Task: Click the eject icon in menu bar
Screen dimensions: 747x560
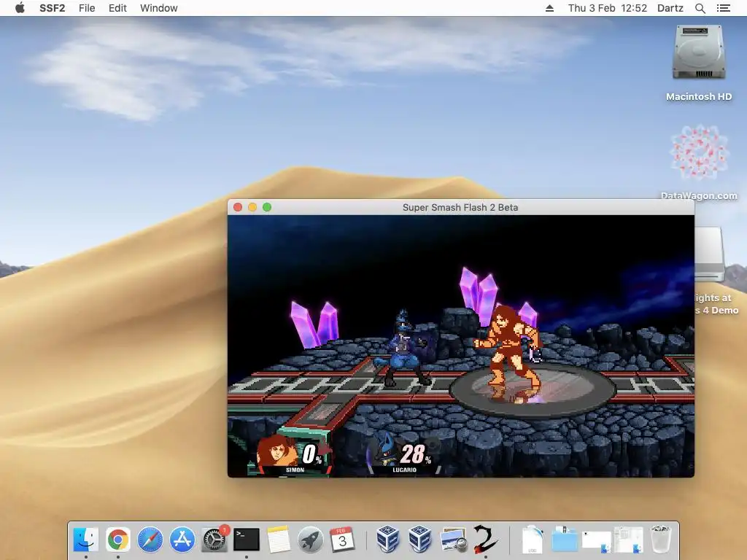Action: (x=549, y=8)
